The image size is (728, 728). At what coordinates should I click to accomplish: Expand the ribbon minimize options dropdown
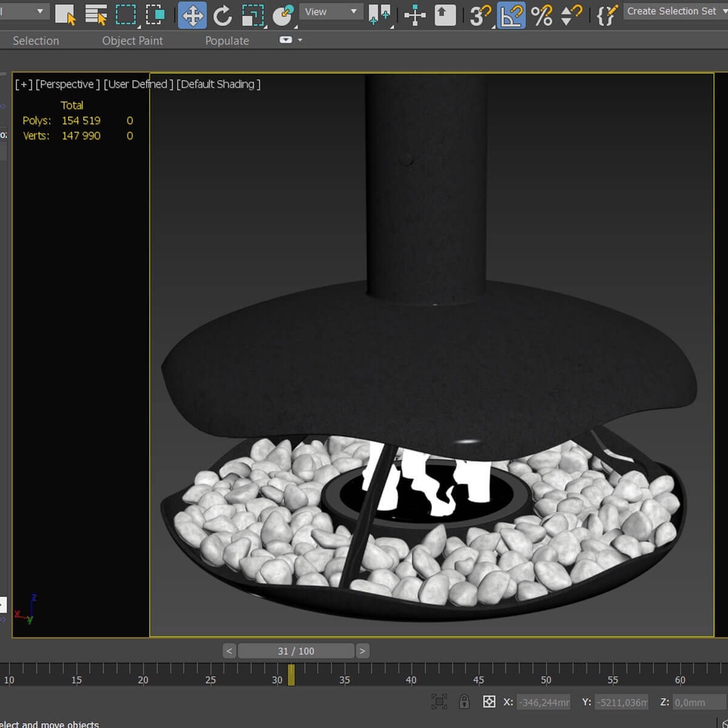300,40
